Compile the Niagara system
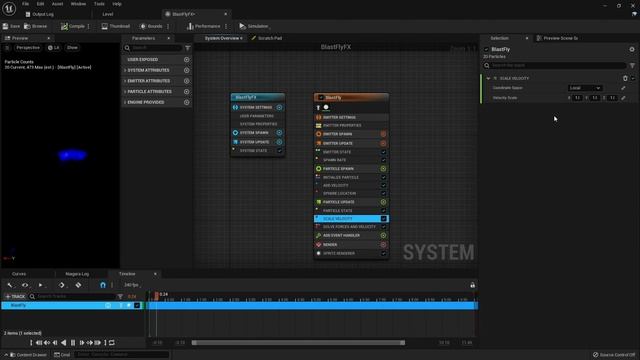640x360 pixels. click(73, 26)
